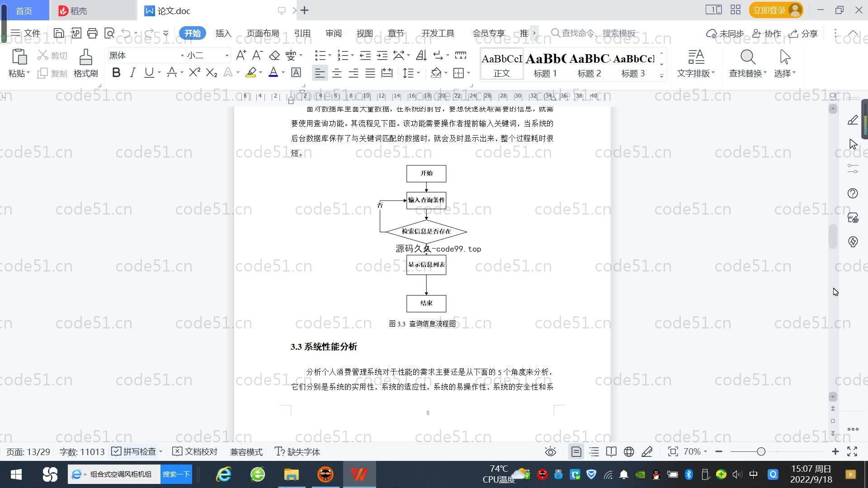Apply the highlight color swatch
868x488 pixels.
pyautogui.click(x=251, y=72)
